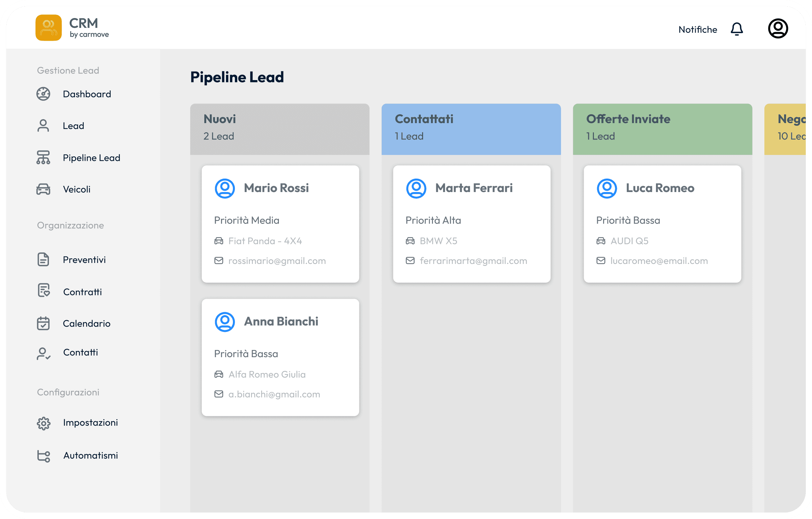Click the Calendario calendar icon
This screenshot has height=519, width=812.
43,323
